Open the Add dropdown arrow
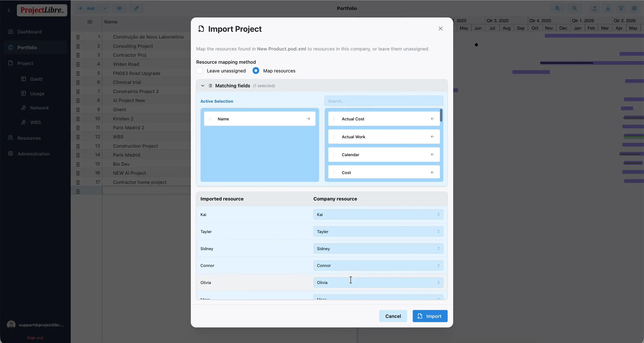644x343 pixels. pos(104,8)
